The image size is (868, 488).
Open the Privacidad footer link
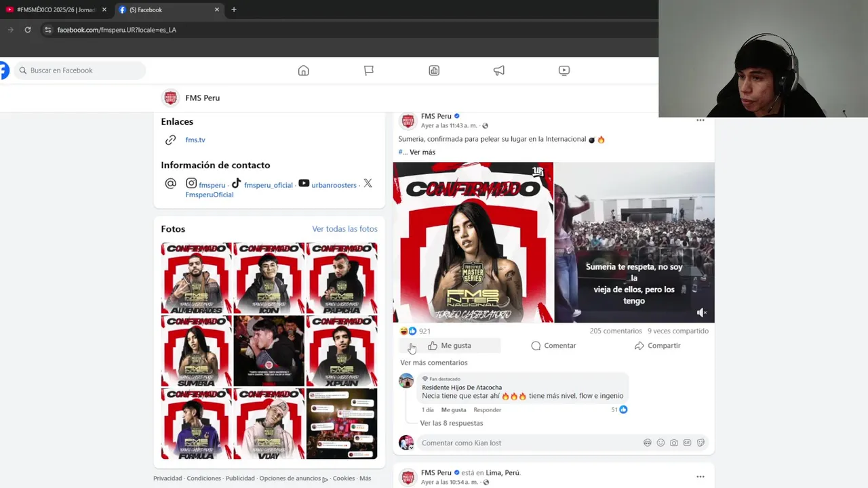[167, 479]
